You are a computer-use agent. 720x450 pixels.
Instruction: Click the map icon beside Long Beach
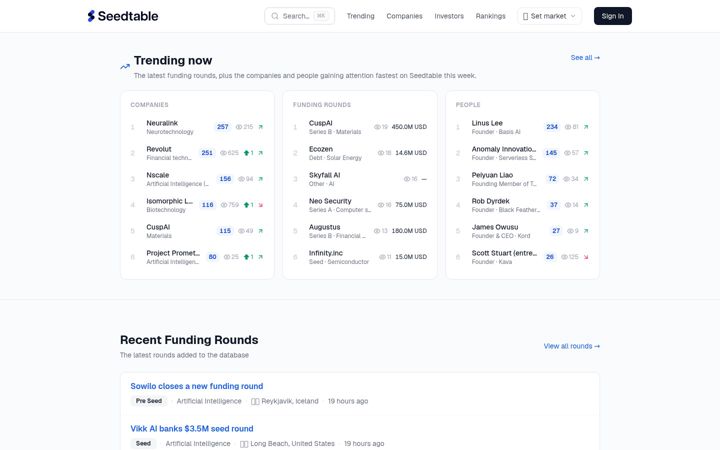(x=244, y=444)
